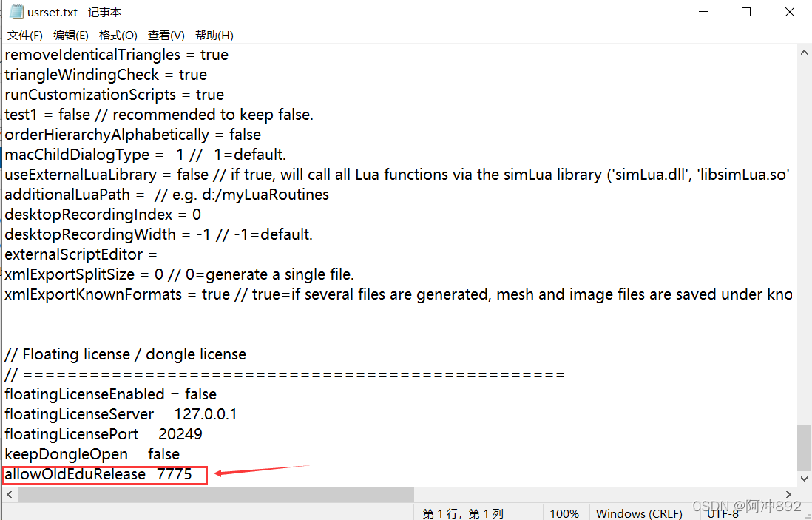Open the 格式(O) menu

(x=118, y=36)
